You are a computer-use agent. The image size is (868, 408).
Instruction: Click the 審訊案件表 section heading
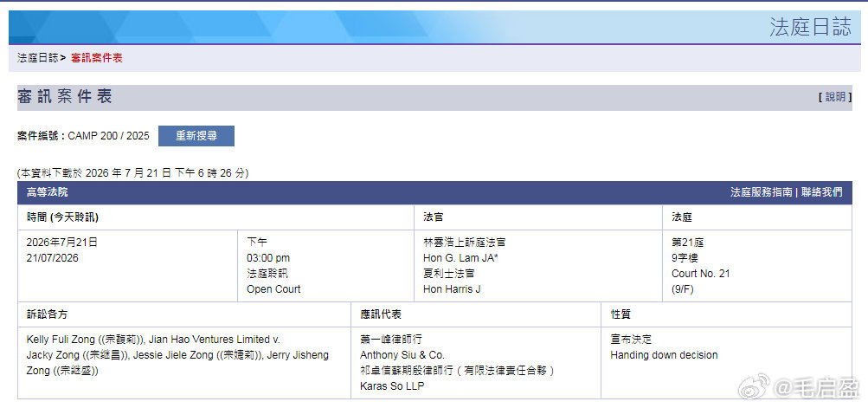[65, 97]
